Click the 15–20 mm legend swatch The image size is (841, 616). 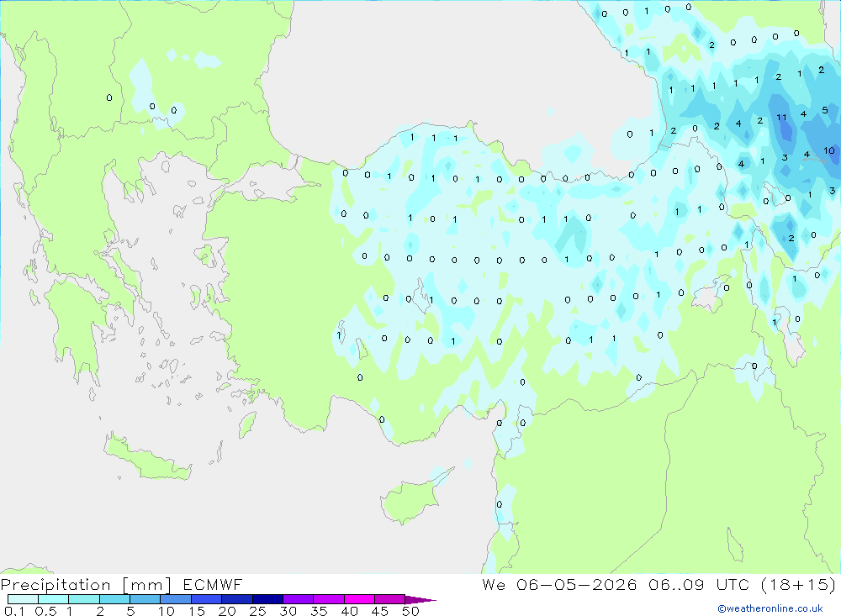(x=206, y=599)
